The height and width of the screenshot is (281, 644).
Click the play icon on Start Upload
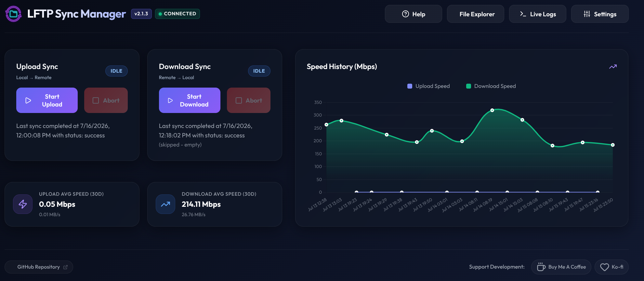(28, 101)
